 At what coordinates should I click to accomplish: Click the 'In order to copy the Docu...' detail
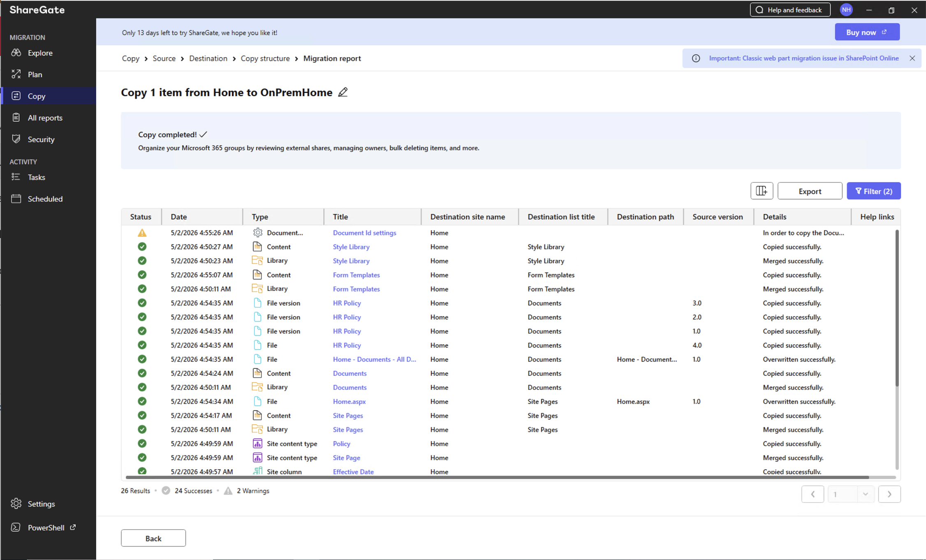(803, 233)
